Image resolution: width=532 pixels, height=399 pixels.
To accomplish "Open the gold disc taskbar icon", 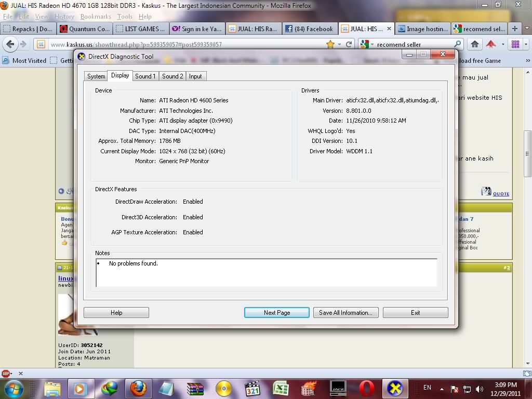I will 224,389.
